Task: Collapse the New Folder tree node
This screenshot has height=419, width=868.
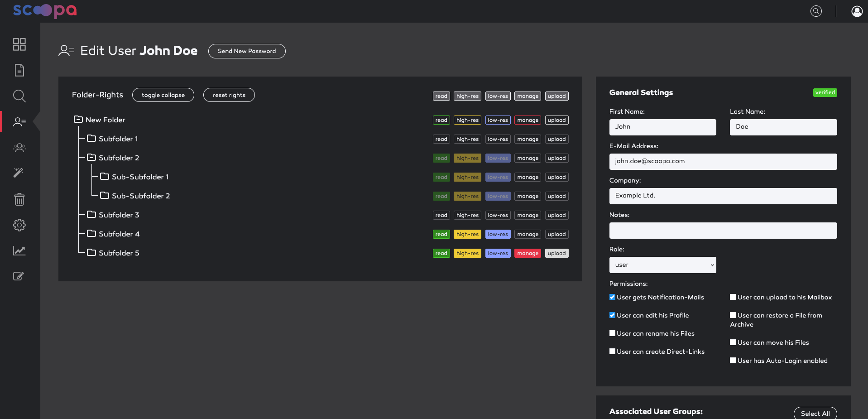Action: pos(78,120)
